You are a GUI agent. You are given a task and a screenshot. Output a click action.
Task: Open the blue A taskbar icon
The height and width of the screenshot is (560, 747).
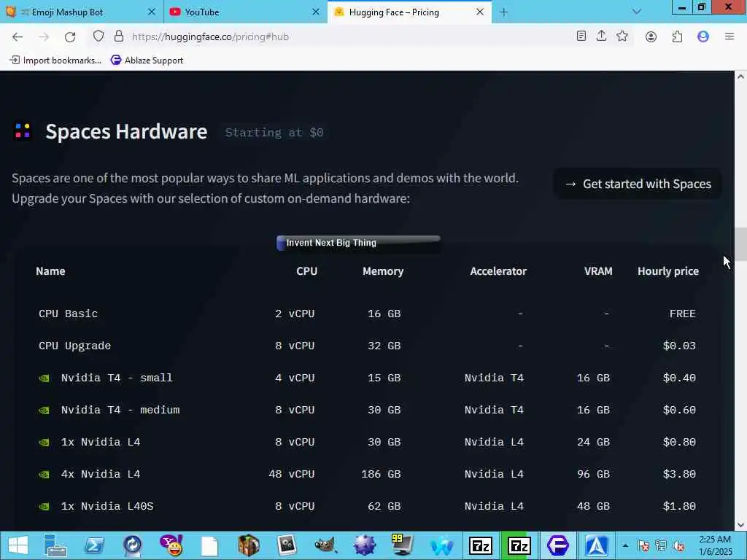pyautogui.click(x=597, y=545)
